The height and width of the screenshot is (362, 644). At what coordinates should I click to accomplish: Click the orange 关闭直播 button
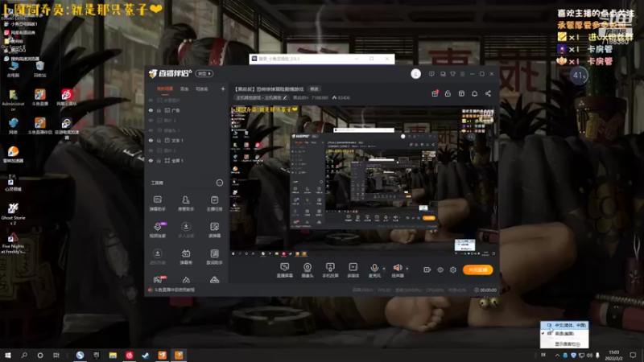[477, 269]
